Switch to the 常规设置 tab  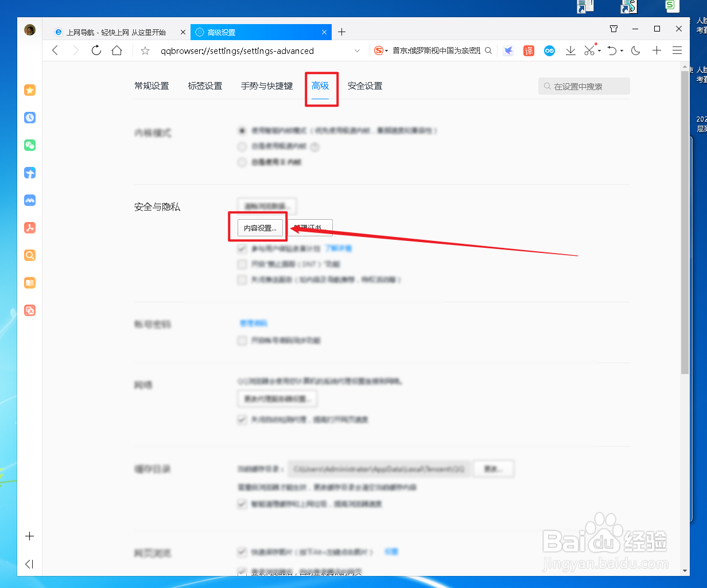151,85
